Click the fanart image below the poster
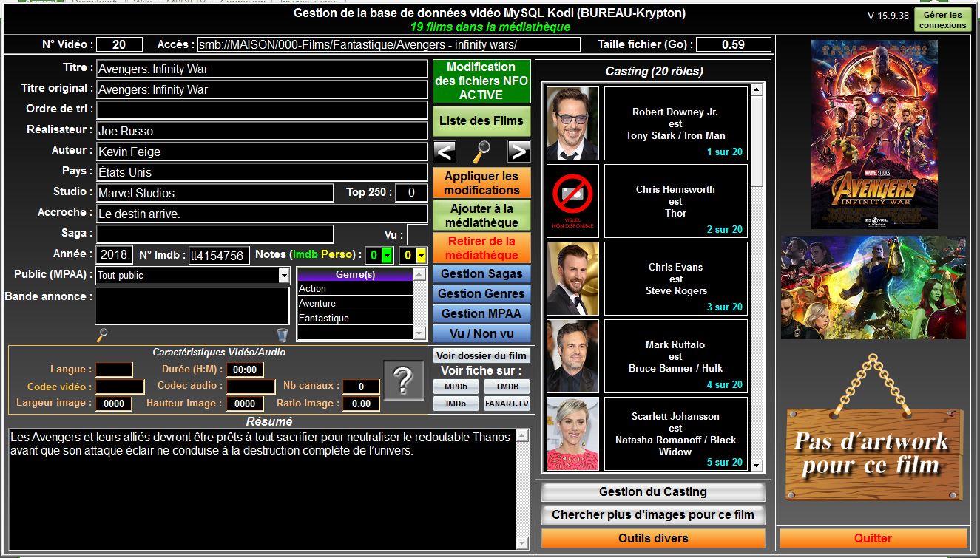Viewport: 980px width, 558px height. [873, 287]
